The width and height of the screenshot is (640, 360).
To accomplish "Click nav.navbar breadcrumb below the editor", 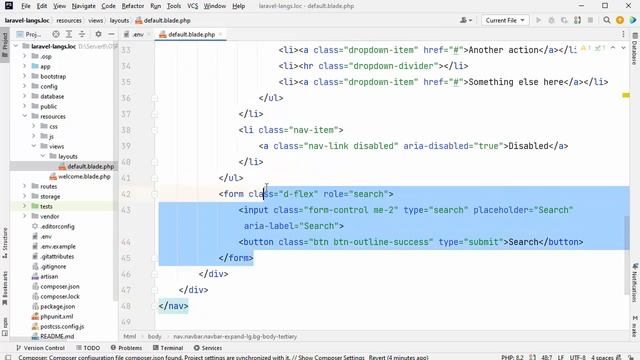I will click(x=235, y=336).
